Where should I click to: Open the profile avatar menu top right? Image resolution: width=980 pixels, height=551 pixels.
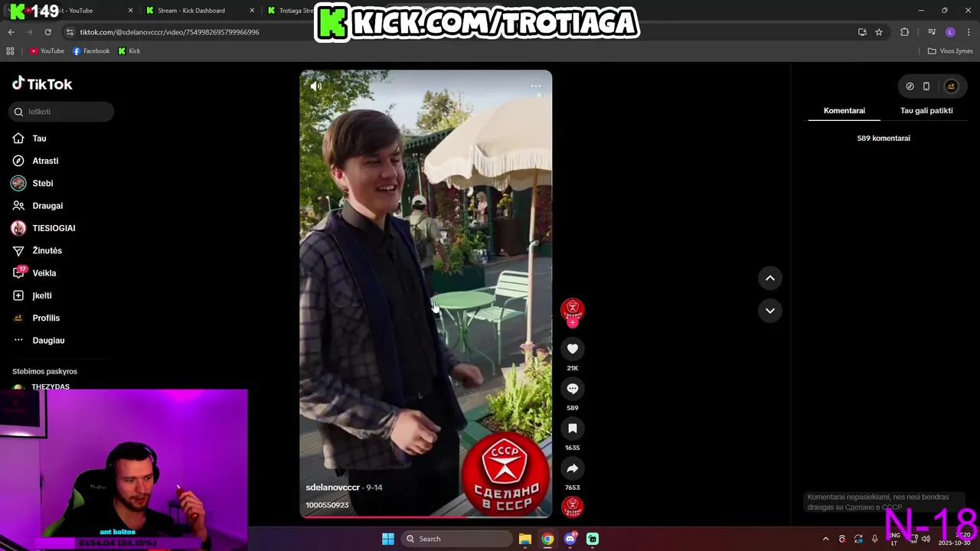pos(951,86)
